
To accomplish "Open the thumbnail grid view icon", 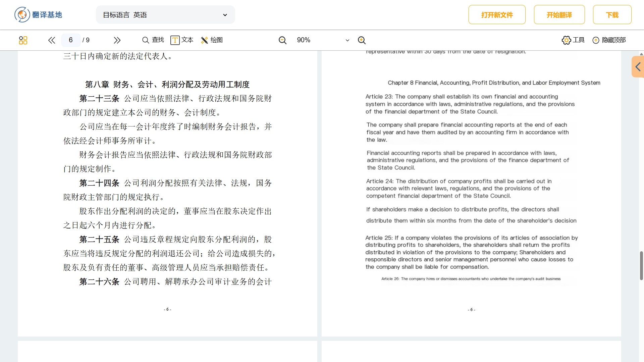I will [x=23, y=40].
